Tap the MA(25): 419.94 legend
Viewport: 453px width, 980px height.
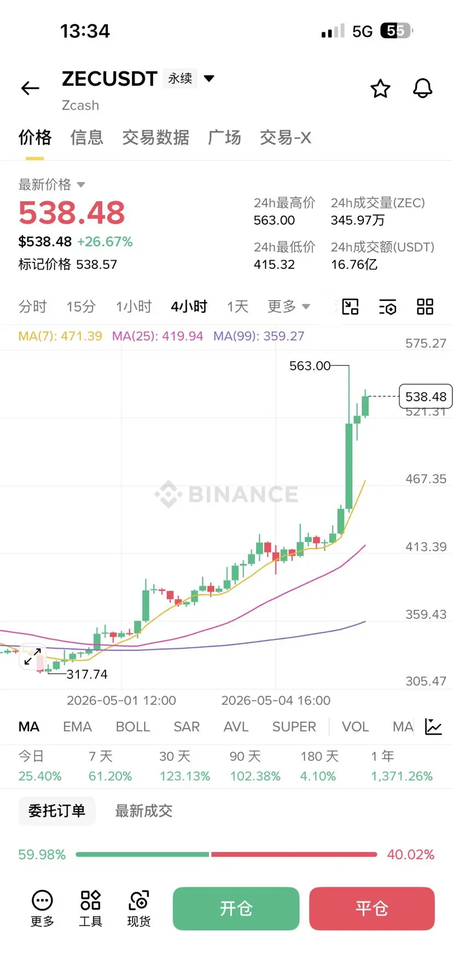[x=158, y=336]
